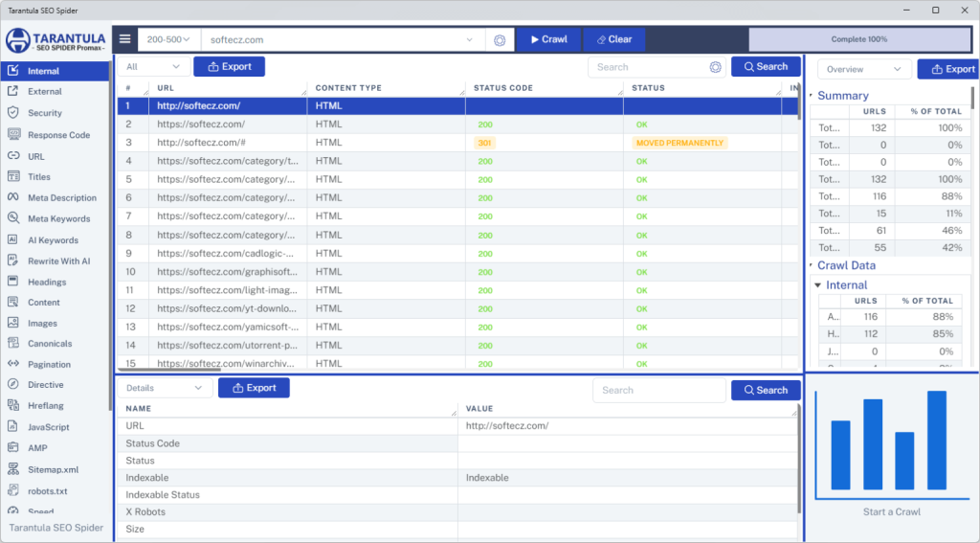Click the Complete 100% progress bar
This screenshot has height=543, width=980.
[x=859, y=39]
